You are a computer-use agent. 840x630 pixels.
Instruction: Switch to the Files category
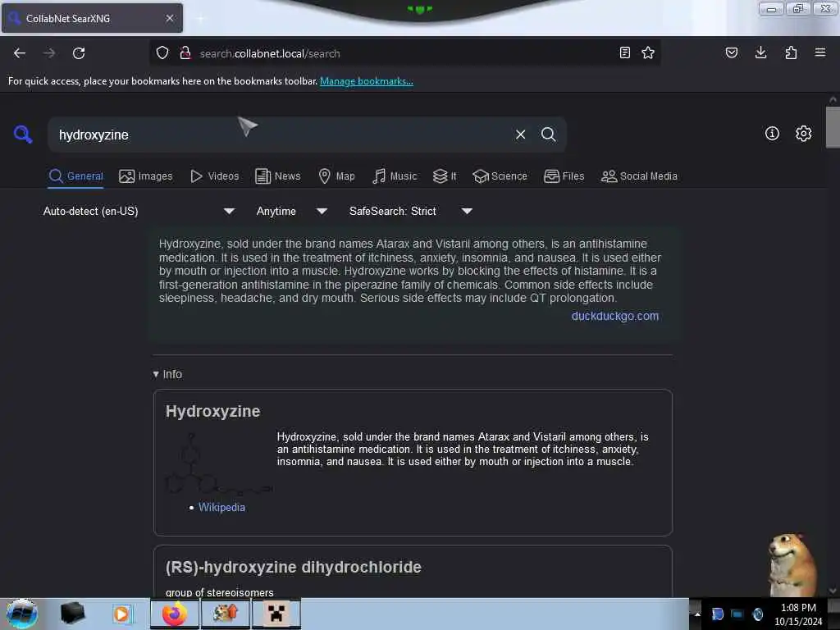click(x=564, y=176)
